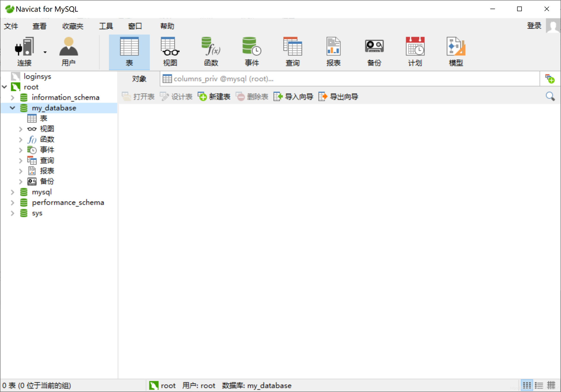
Task: Select the 函数 f() icon in tree
Action: 32,140
